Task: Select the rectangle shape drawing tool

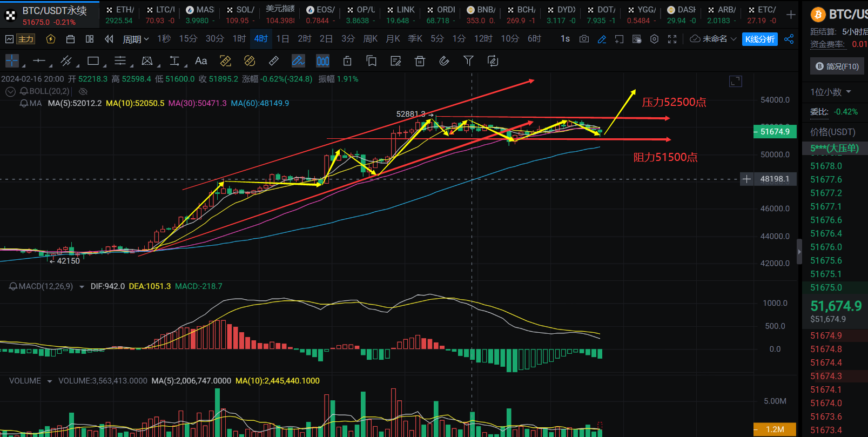Action: (93, 61)
